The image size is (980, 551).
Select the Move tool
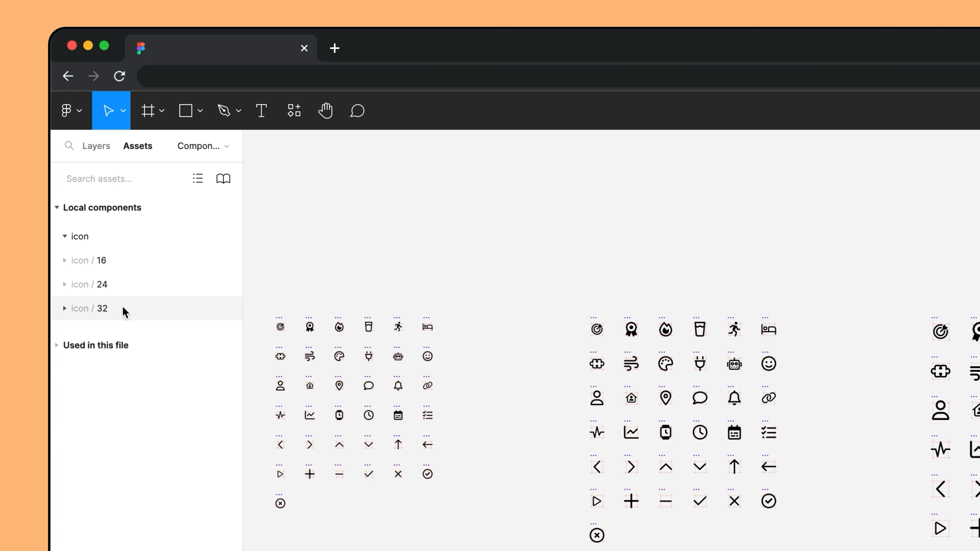108,111
